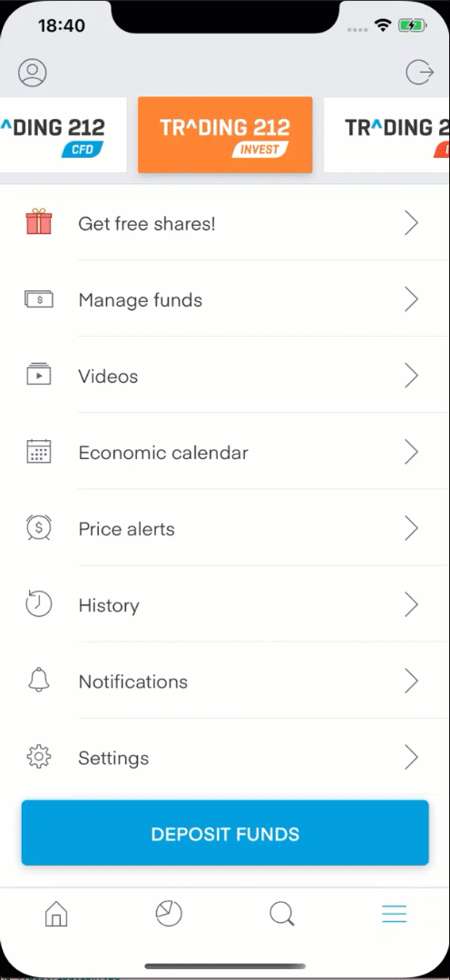Screen dimensions: 450x980
Task: Switch to the Home tab
Action: click(56, 914)
